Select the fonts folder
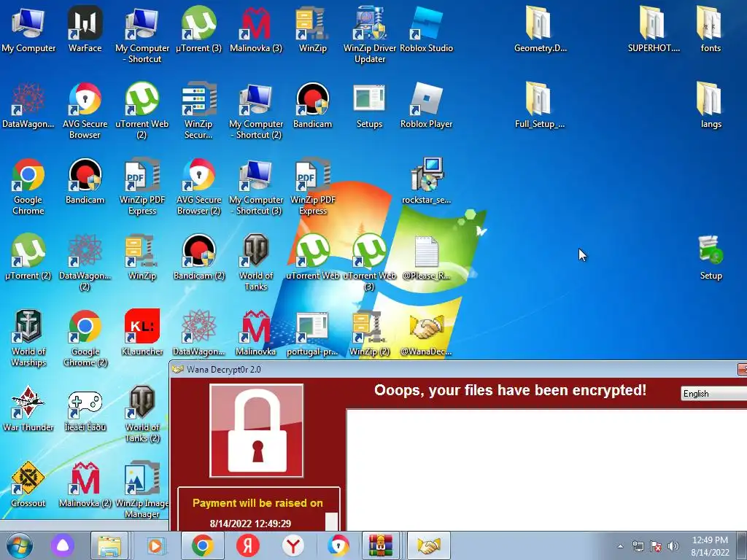 (711, 29)
